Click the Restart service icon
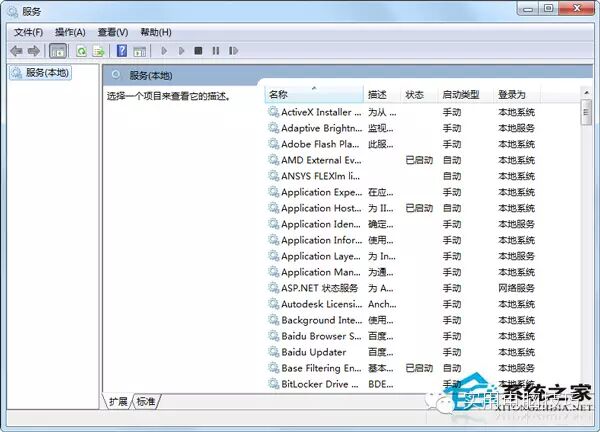 click(233, 51)
